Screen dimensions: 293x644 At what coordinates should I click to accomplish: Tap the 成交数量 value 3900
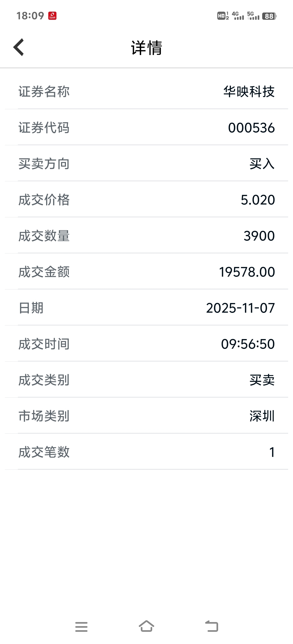tap(259, 236)
